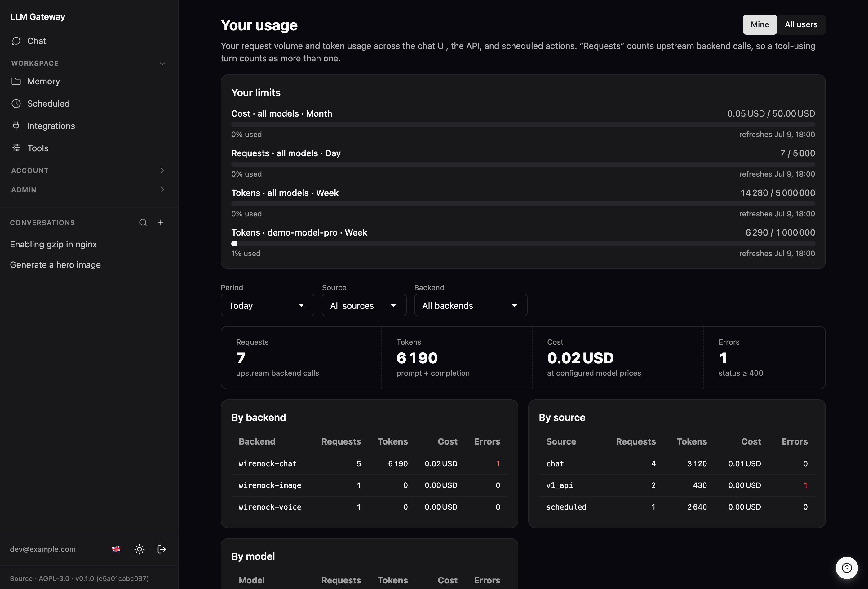This screenshot has height=589, width=868.
Task: Click the By model section heading
Action: (x=253, y=556)
